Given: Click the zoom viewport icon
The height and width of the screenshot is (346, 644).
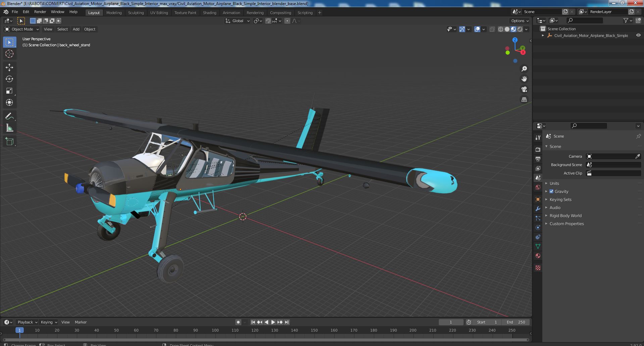Looking at the screenshot, I should tap(524, 69).
